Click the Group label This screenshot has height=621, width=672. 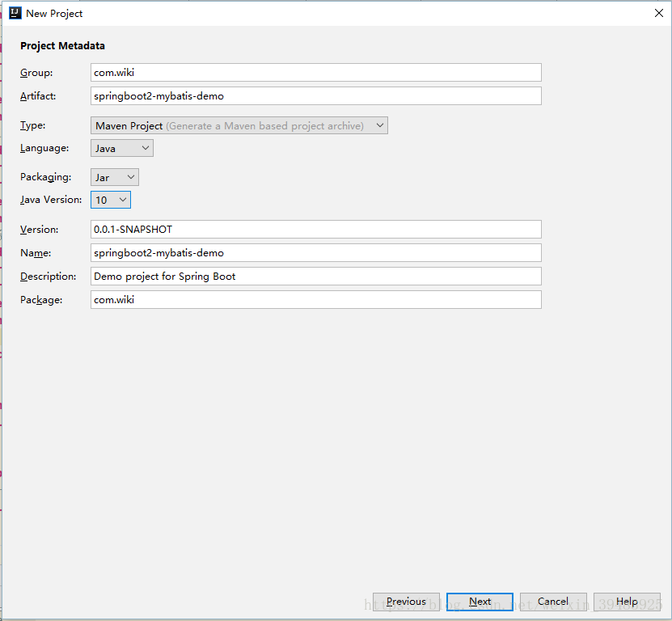pos(36,73)
